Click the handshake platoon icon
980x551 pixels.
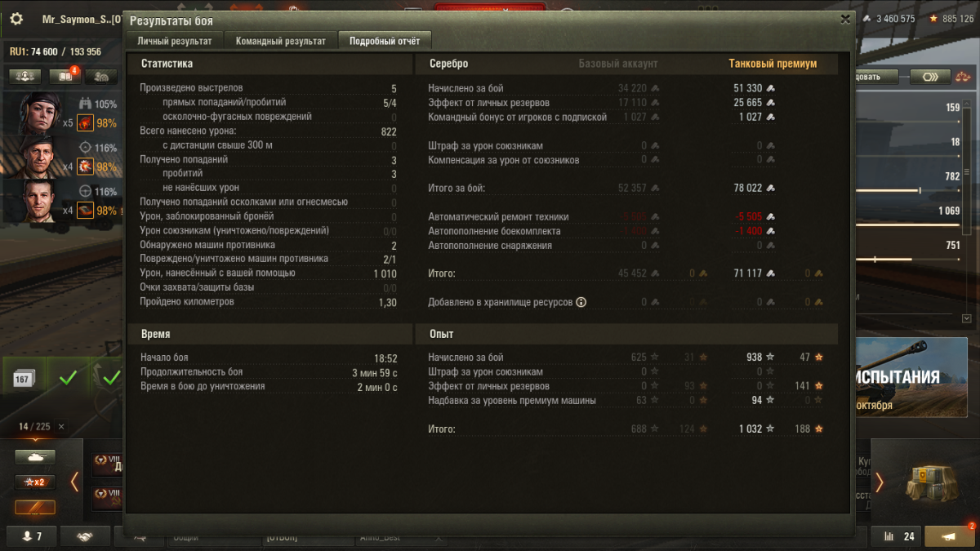[85, 536]
